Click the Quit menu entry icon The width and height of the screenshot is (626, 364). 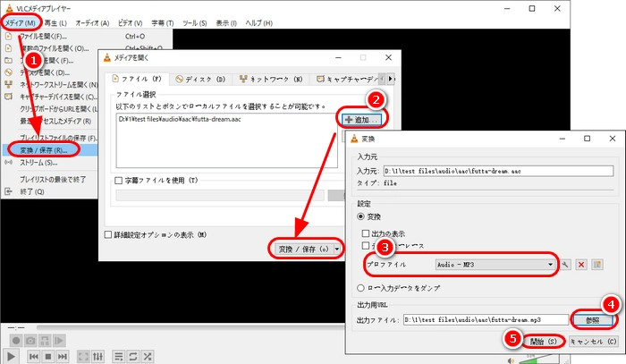click(8, 191)
